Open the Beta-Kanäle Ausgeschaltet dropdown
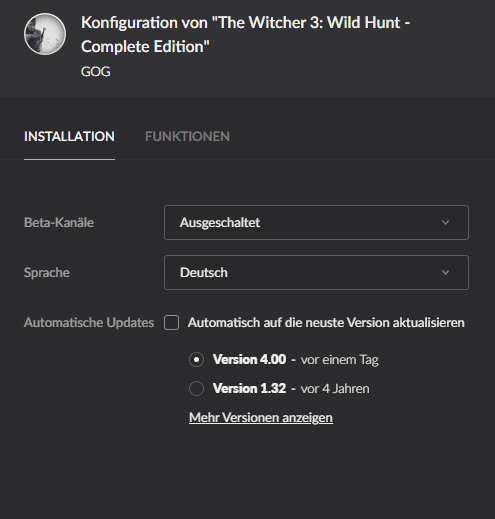495x519 pixels. click(x=316, y=222)
